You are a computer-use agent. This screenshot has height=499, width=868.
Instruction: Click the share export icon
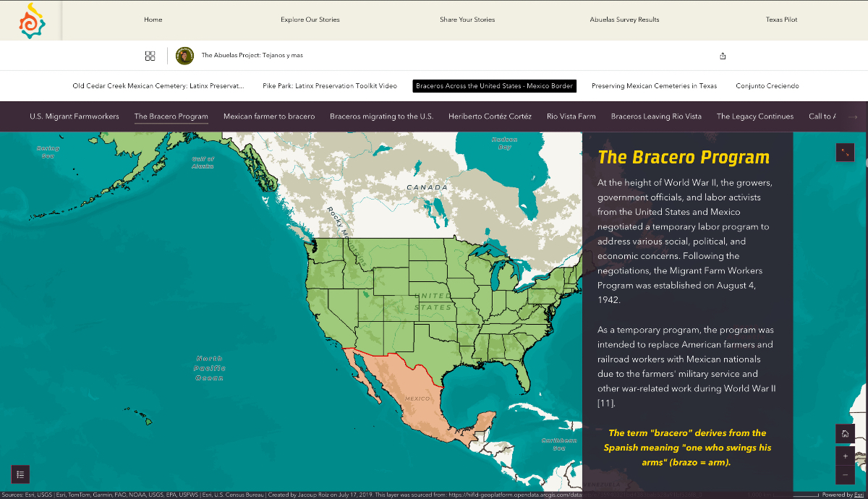coord(722,55)
